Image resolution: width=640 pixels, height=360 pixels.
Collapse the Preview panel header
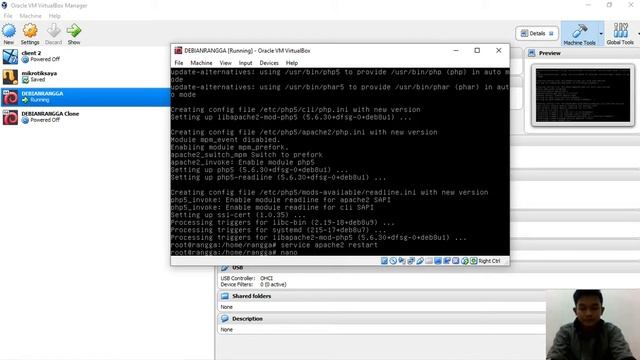pyautogui.click(x=582, y=53)
